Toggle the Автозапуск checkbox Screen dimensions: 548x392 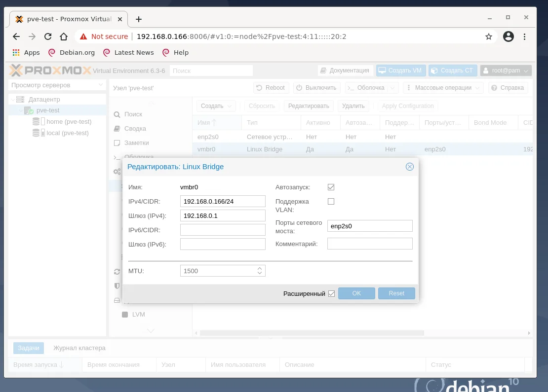(x=331, y=187)
